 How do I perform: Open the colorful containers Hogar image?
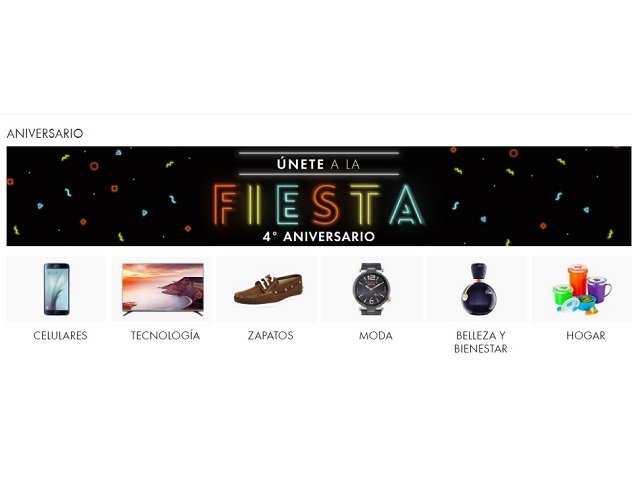point(582,289)
